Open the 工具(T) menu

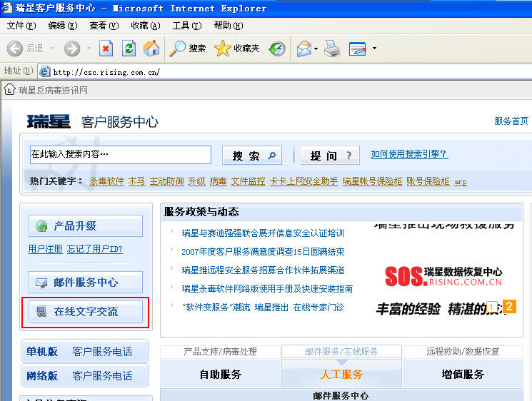coord(186,26)
